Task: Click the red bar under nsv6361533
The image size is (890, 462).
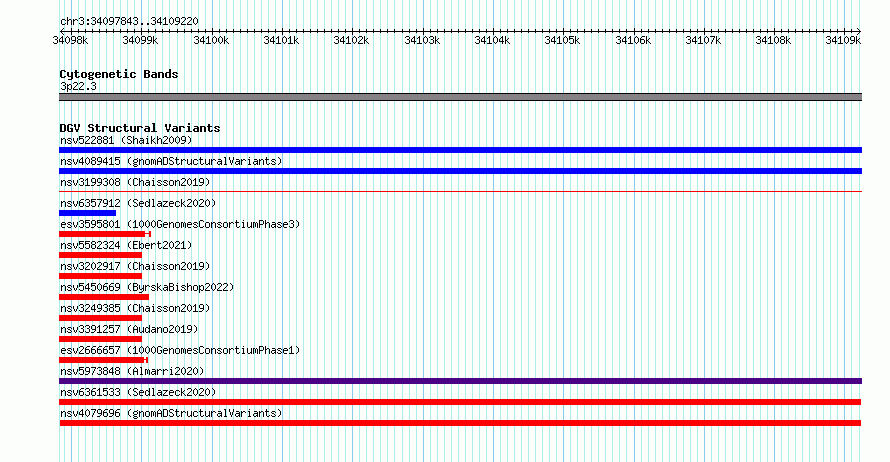Action: [x=460, y=402]
